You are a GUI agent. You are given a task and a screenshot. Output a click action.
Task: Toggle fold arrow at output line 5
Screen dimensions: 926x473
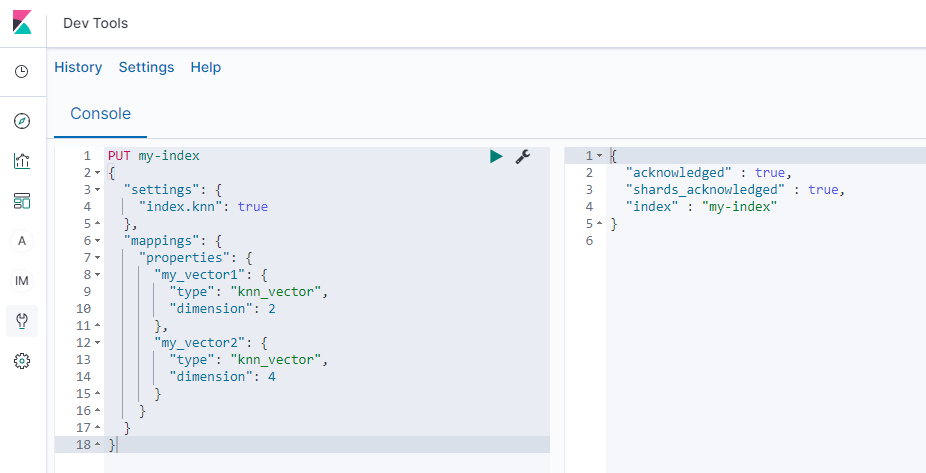pyautogui.click(x=599, y=224)
